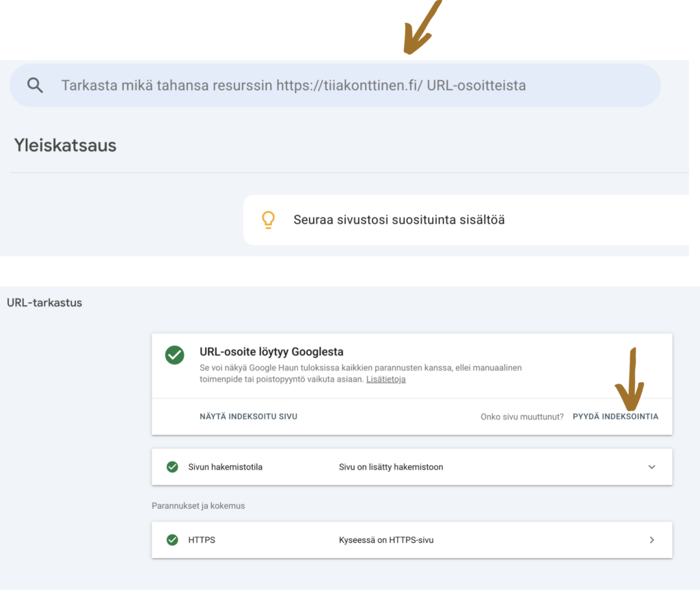Click the URL-tarkastus heading
The height and width of the screenshot is (601, 700).
pyautogui.click(x=44, y=302)
